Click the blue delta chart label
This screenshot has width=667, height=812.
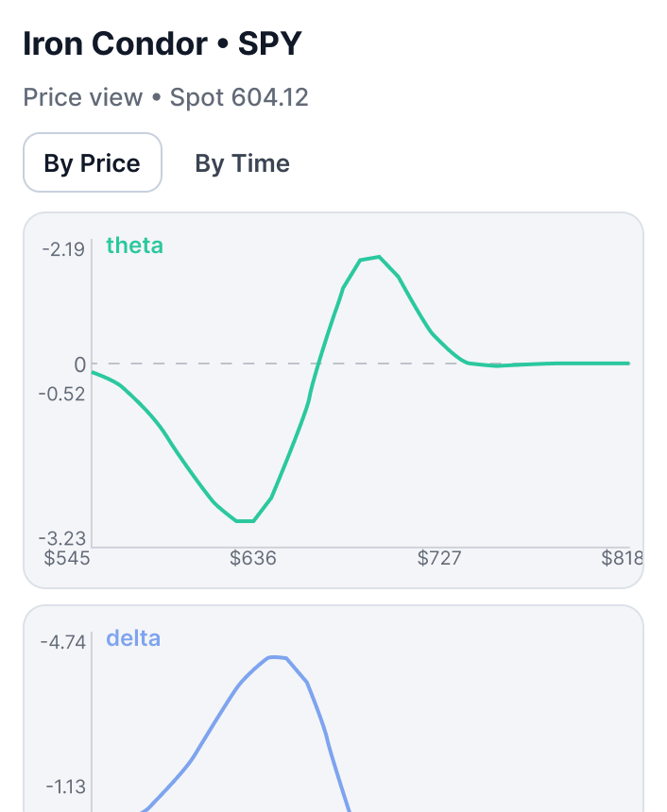pyautogui.click(x=133, y=638)
